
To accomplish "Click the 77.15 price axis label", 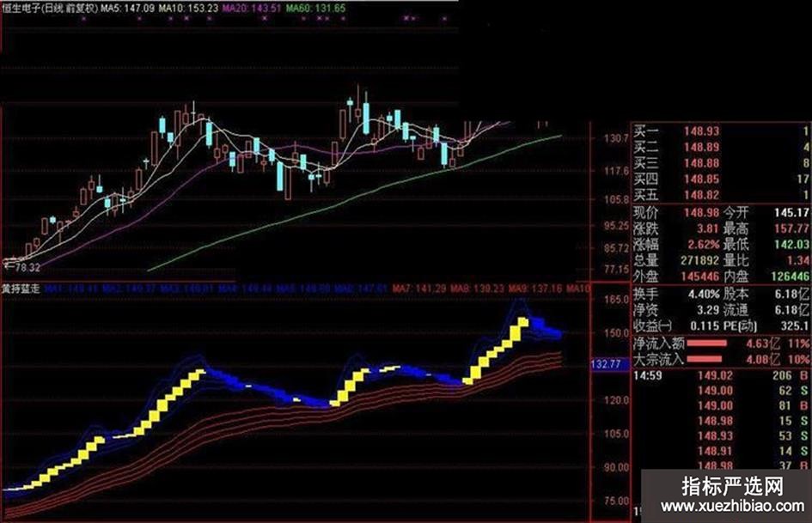I will pos(616,270).
